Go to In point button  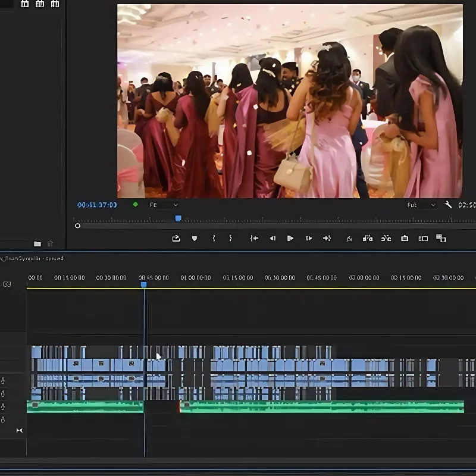[254, 239]
